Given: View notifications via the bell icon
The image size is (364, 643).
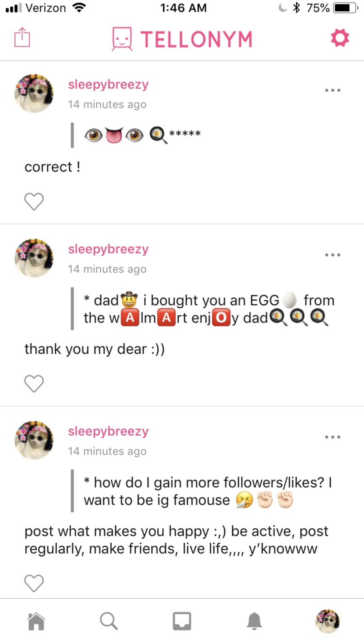Looking at the screenshot, I should coord(254,621).
